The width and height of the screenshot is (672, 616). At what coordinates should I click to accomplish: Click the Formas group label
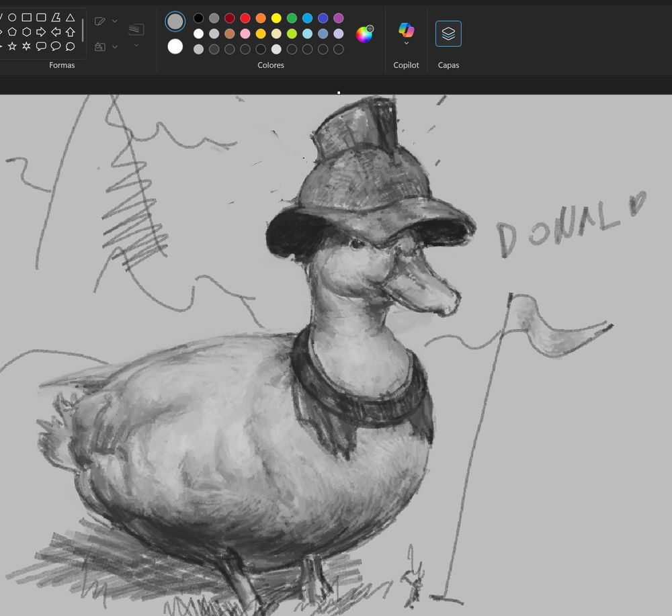point(62,65)
